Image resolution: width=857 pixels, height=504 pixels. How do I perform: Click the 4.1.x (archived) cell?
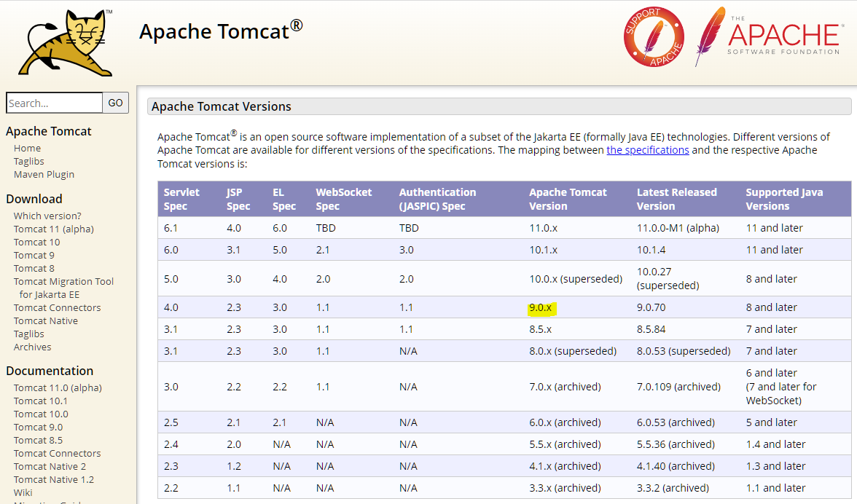[x=566, y=466]
